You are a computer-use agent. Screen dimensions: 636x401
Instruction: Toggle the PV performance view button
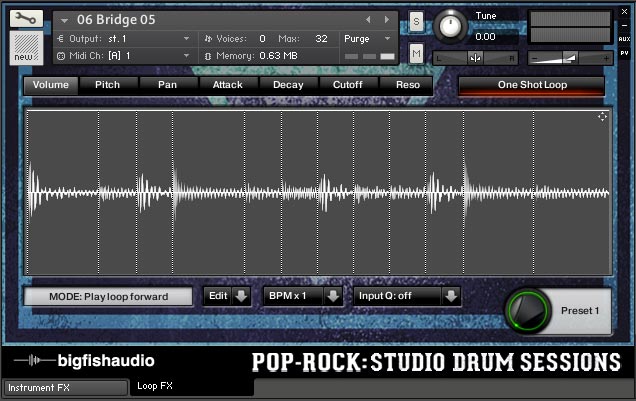pyautogui.click(x=624, y=53)
